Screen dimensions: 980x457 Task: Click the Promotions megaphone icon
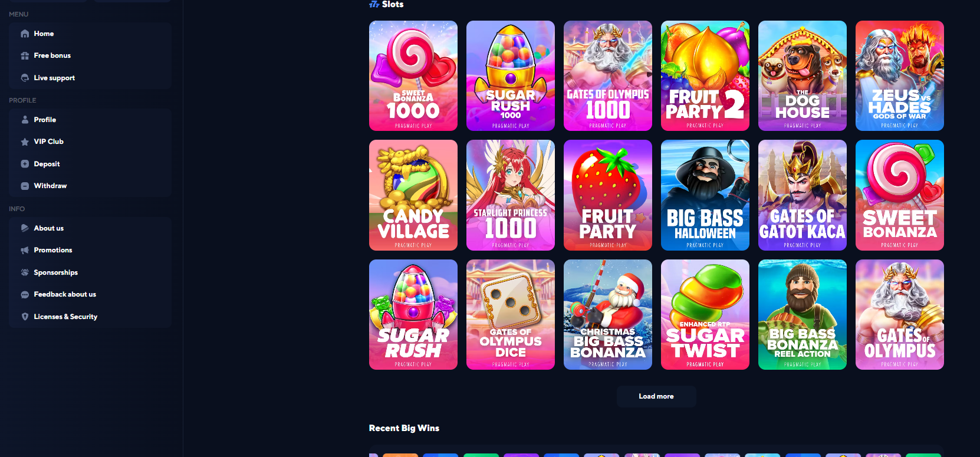(25, 250)
